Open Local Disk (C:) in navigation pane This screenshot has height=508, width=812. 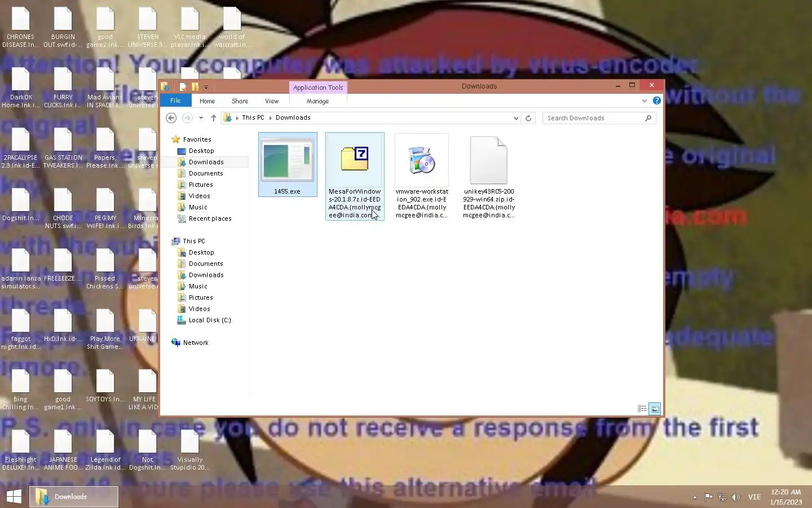click(x=210, y=320)
